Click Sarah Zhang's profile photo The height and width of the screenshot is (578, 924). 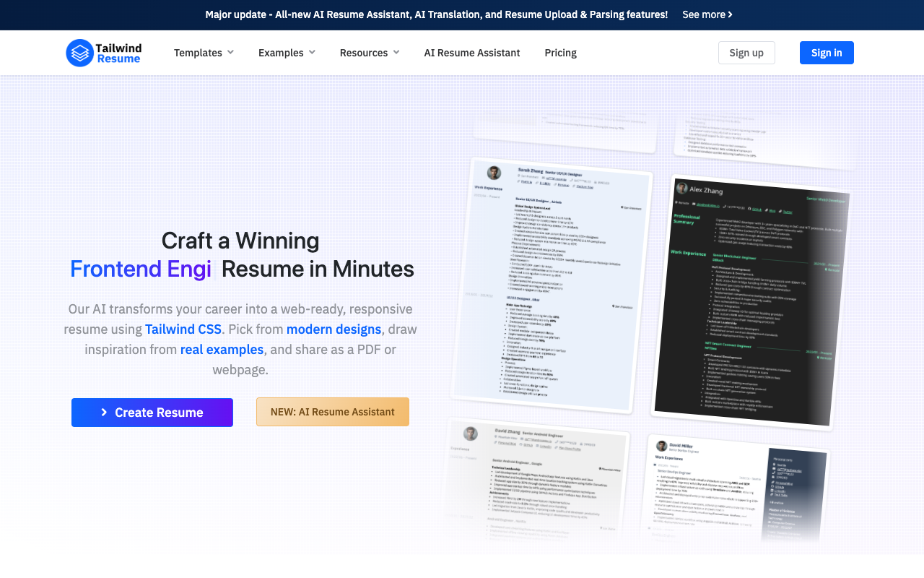point(494,173)
